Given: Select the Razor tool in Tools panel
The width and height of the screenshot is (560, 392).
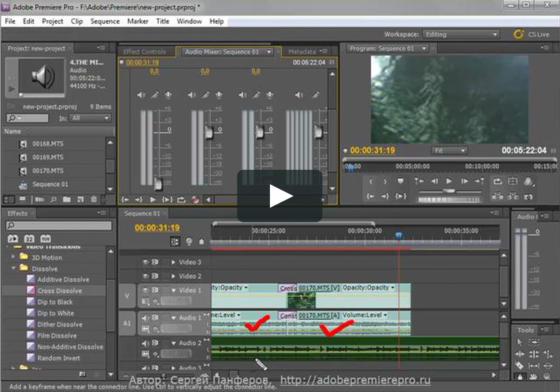Looking at the screenshot, I should (520, 365).
